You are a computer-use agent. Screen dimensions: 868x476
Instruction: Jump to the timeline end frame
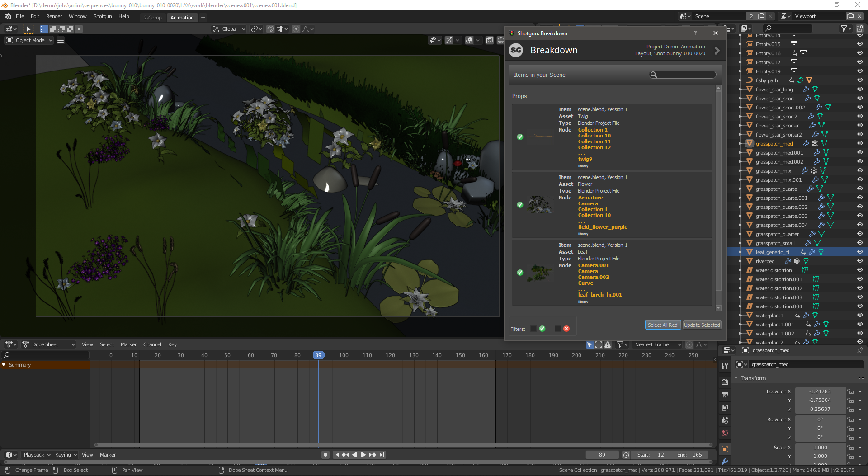click(382, 455)
